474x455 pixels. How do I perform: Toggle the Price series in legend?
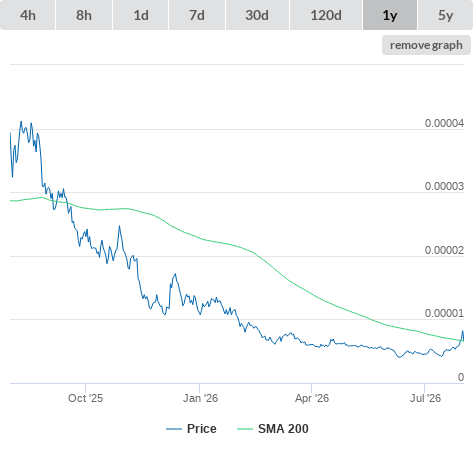tap(202, 429)
